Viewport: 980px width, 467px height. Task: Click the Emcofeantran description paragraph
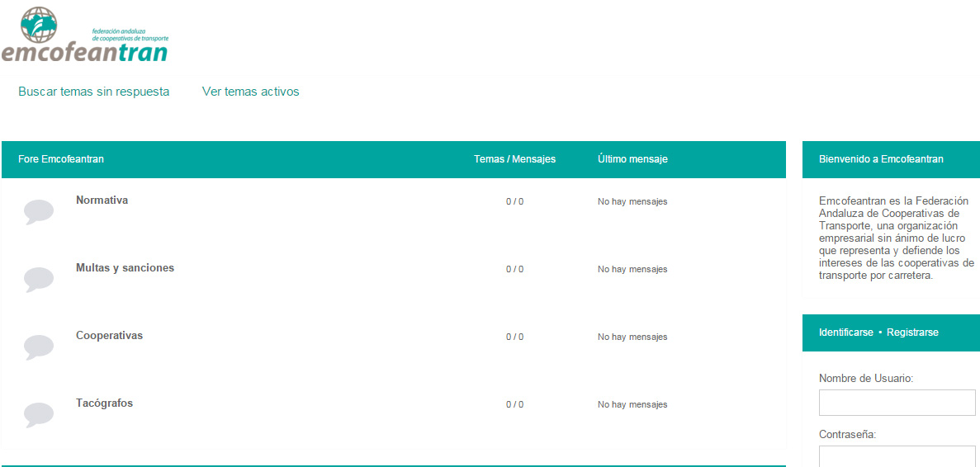pyautogui.click(x=897, y=238)
